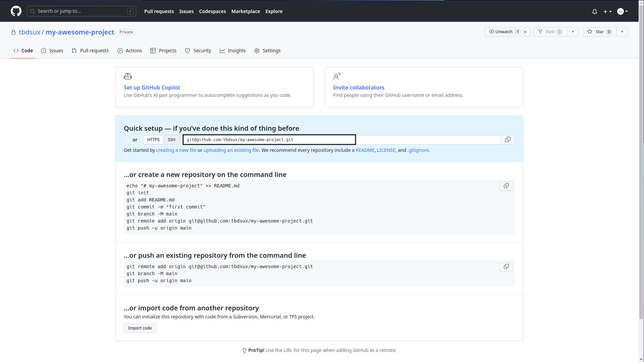
Task: Click the ProTip lightbulb icon
Action: pos(245,351)
